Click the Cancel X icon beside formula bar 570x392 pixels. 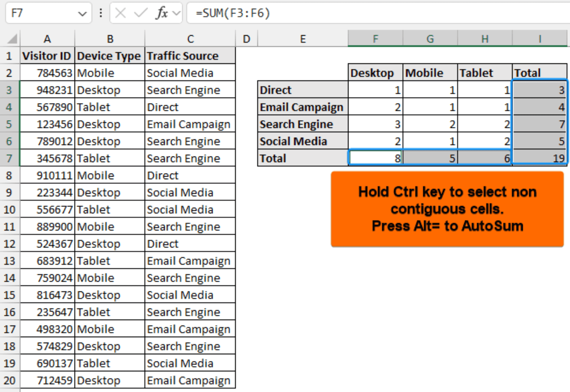coord(121,13)
